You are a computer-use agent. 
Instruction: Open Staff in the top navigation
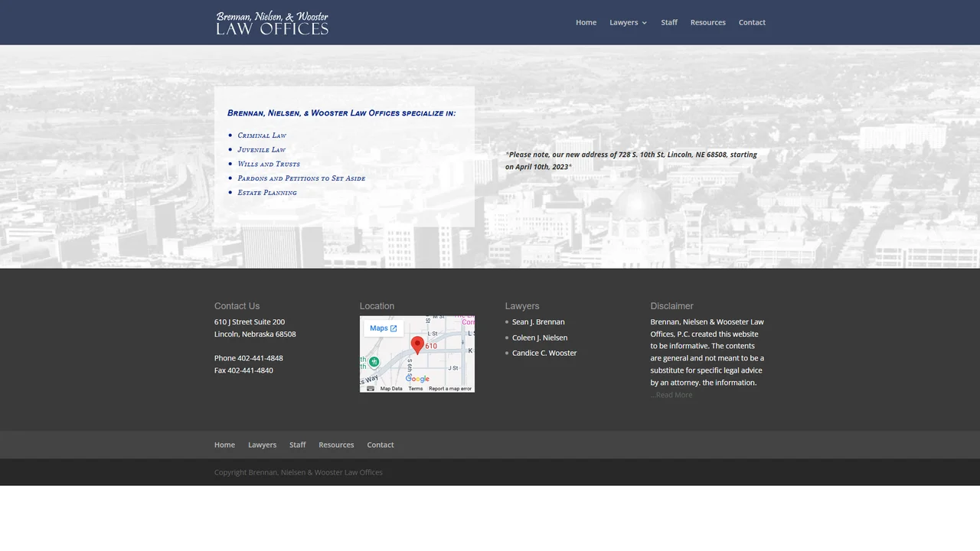669,22
